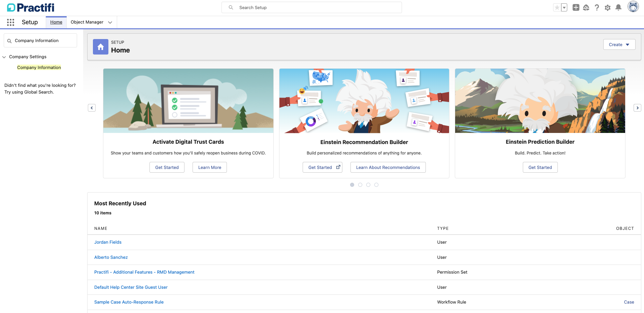Image resolution: width=644 pixels, height=313 pixels.
Task: Select the third carousel page dot
Action: (x=368, y=185)
